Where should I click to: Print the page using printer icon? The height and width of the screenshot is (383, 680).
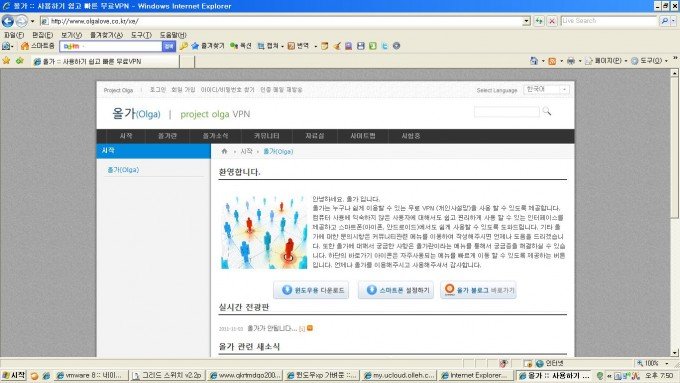pyautogui.click(x=571, y=61)
